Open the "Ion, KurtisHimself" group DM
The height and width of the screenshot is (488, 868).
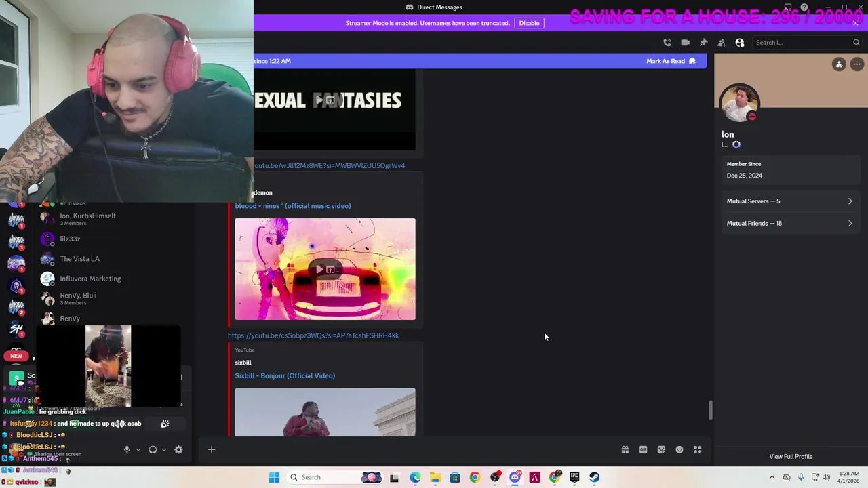click(112, 219)
